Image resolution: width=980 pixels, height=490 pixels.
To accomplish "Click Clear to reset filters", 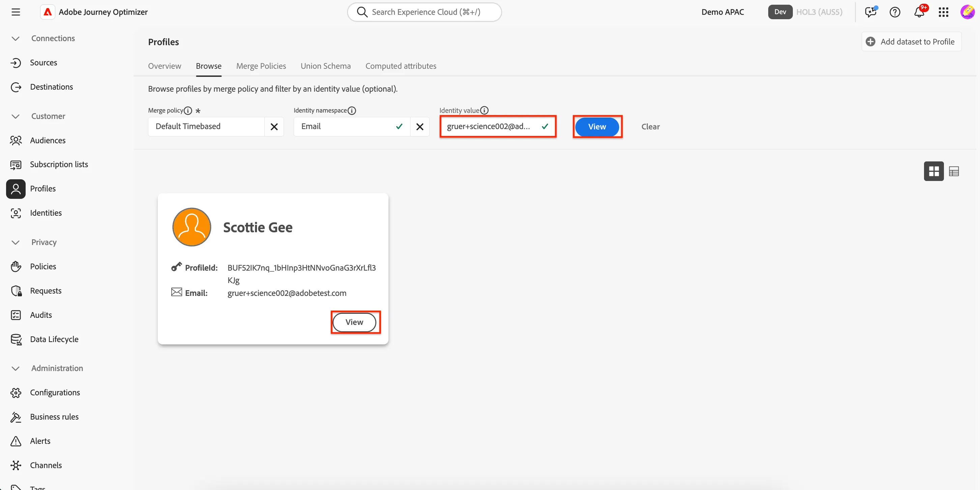I will 650,127.
